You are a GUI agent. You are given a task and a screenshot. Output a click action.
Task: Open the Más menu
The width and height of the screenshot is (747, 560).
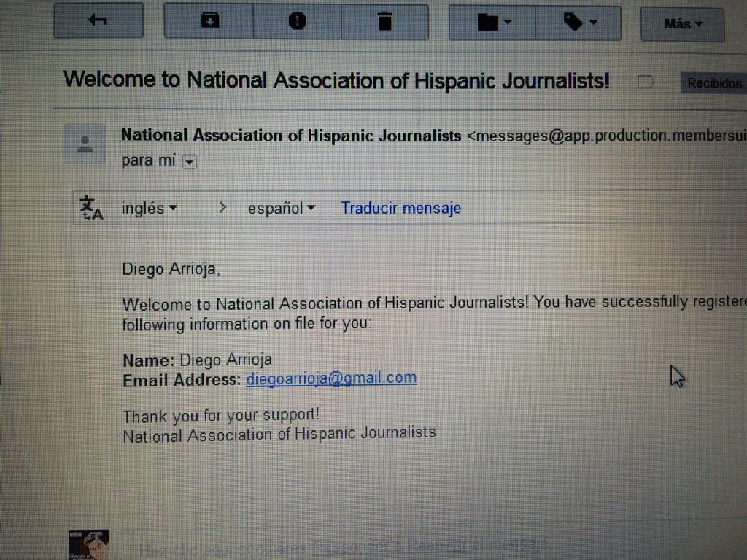[x=683, y=24]
